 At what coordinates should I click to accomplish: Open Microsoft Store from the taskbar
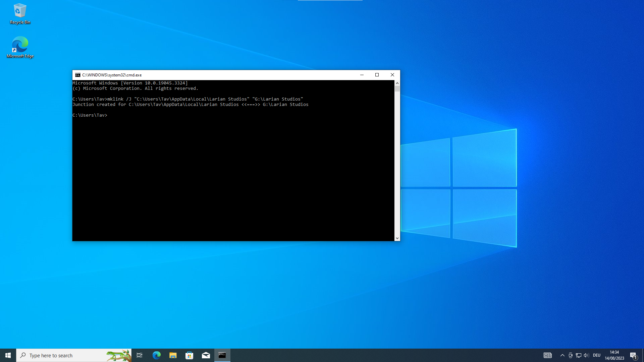[189, 355]
